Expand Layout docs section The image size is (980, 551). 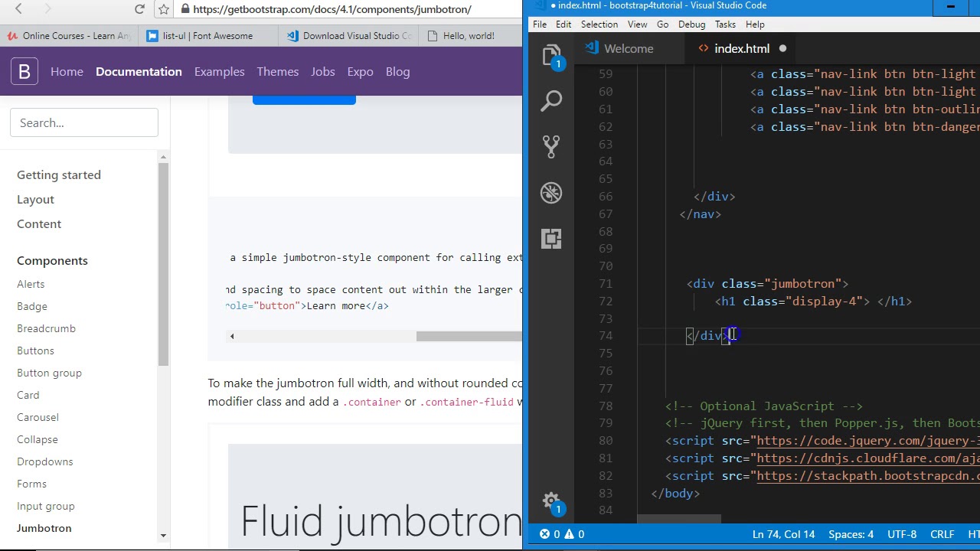(35, 199)
